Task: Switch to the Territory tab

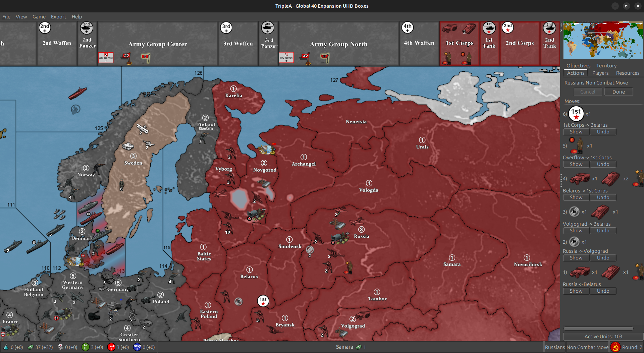Action: pos(606,65)
